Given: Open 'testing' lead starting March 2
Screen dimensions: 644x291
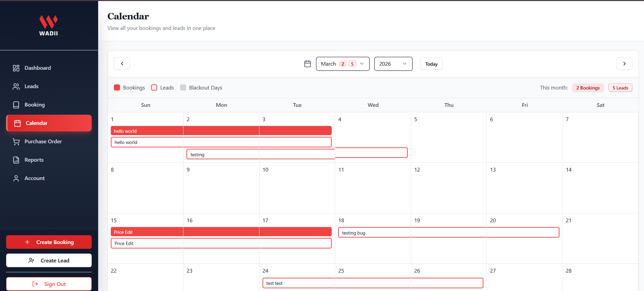Looking at the screenshot, I should pyautogui.click(x=297, y=153).
